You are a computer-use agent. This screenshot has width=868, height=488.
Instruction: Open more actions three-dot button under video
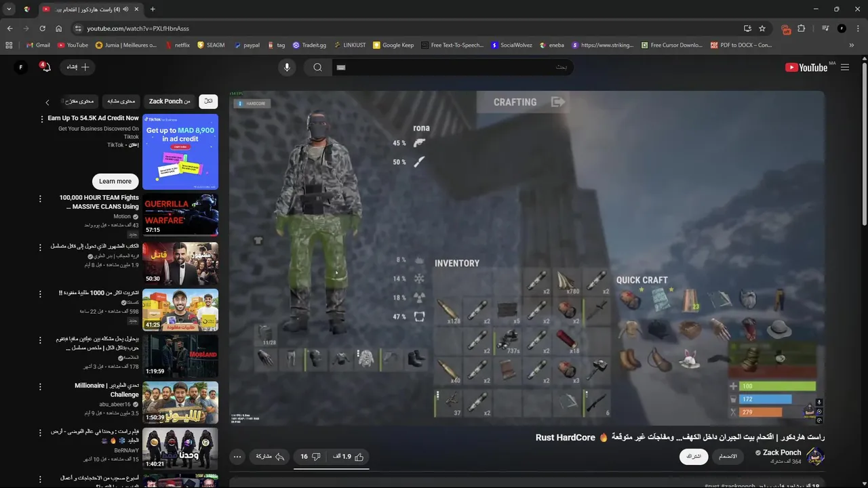(237, 457)
